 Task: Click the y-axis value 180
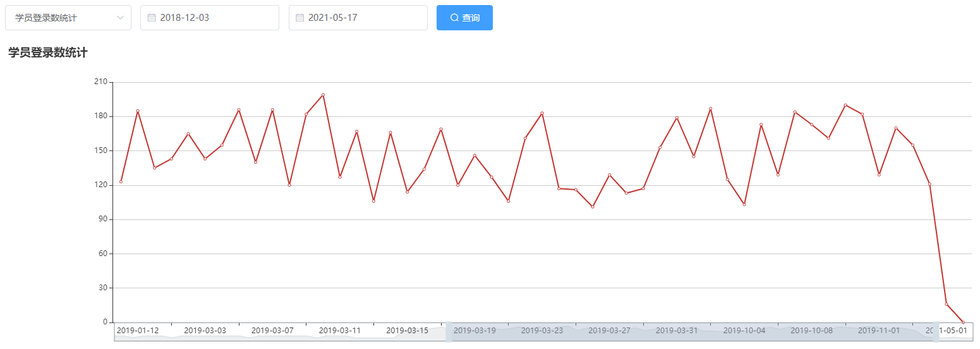click(x=100, y=116)
